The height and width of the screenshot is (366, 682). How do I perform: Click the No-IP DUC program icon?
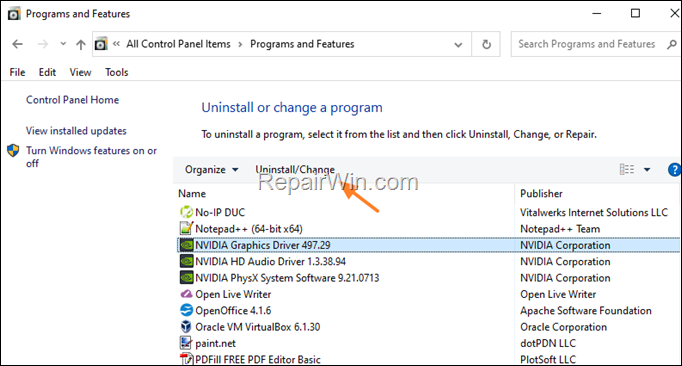[x=186, y=212]
